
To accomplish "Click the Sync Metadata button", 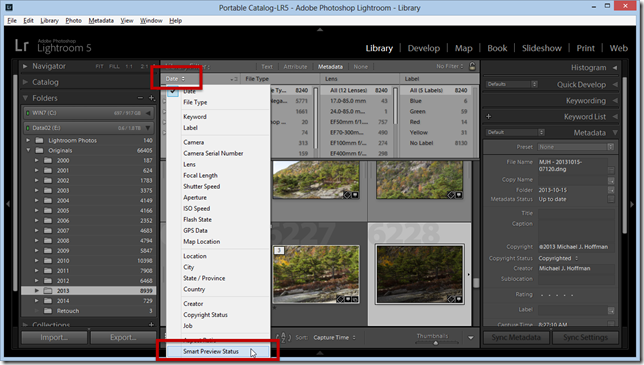I will click(x=516, y=337).
